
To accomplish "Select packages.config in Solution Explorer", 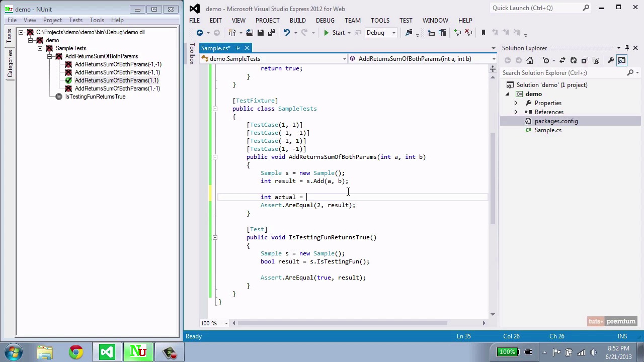I will pyautogui.click(x=556, y=121).
